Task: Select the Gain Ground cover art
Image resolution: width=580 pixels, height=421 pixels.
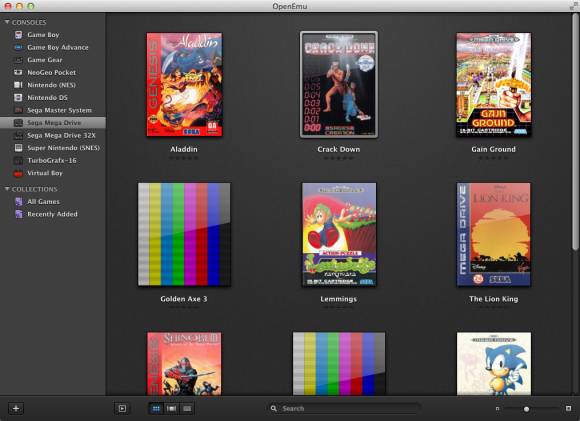Action: [493, 85]
